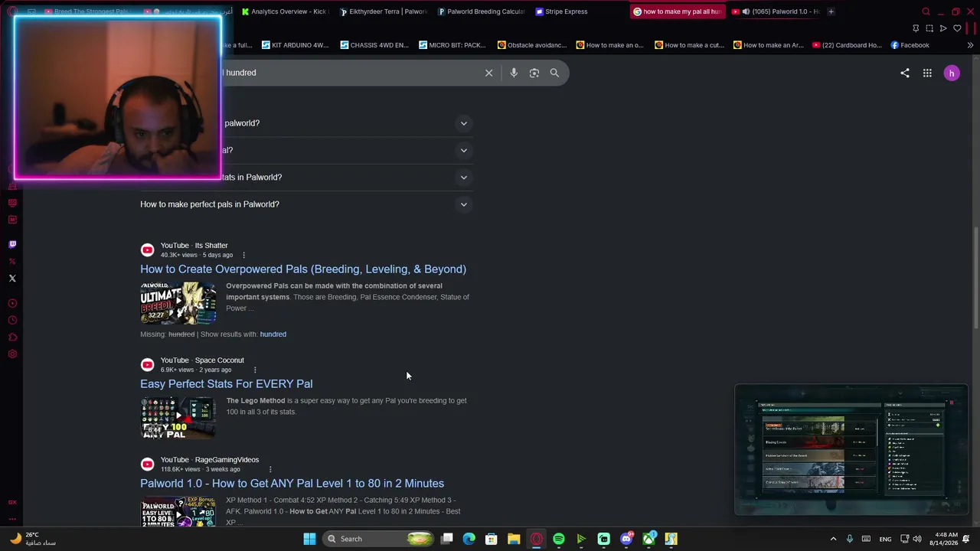This screenshot has height=551, width=980.
Task: Open Spotify from the taskbar
Action: point(559,539)
